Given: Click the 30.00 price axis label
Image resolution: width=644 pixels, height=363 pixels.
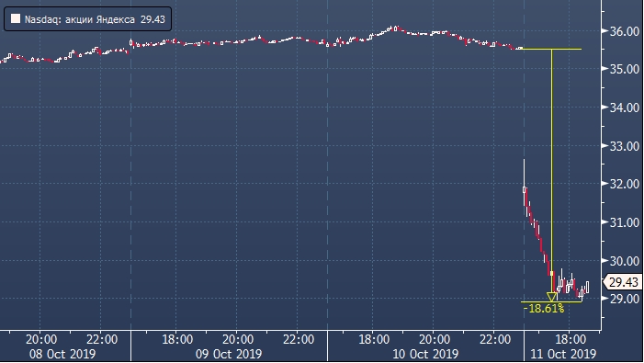Looking at the screenshot, I should click(x=625, y=260).
